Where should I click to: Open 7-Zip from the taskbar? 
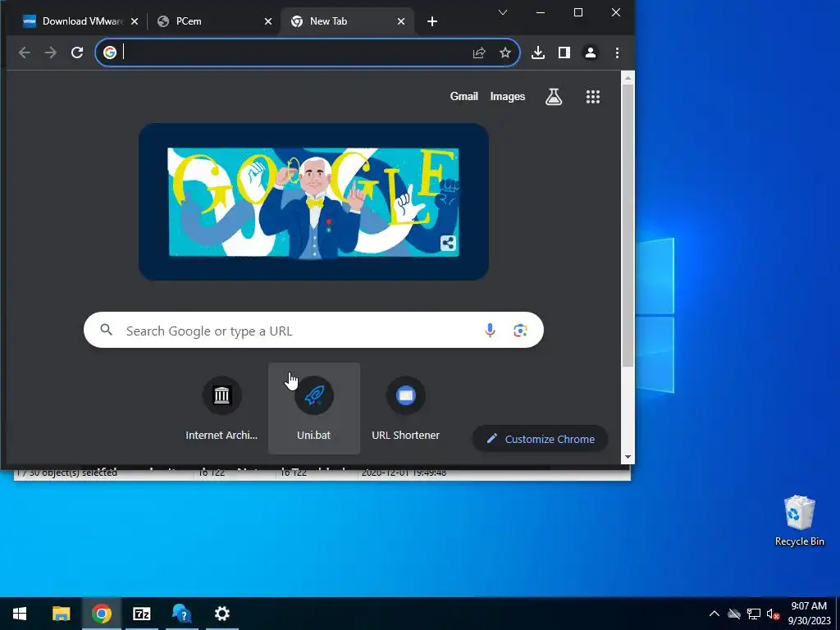coord(141,614)
